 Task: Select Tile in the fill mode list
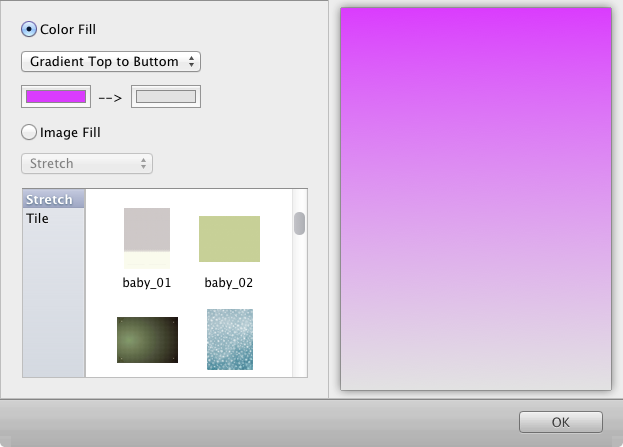click(x=38, y=218)
